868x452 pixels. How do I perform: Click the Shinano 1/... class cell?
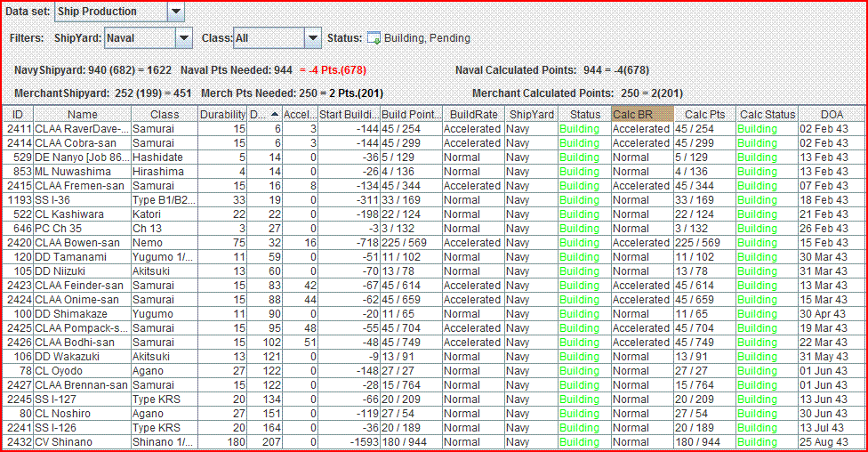pyautogui.click(x=165, y=442)
